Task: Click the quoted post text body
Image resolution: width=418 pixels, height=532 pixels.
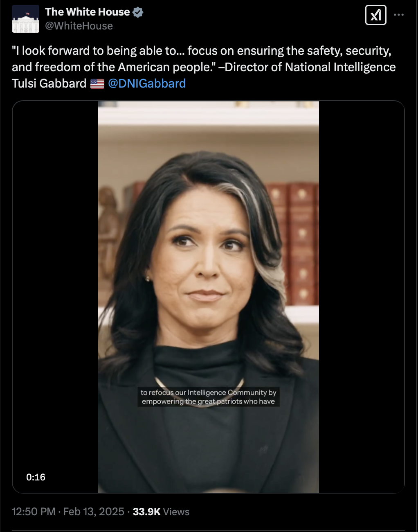Action: (x=204, y=67)
